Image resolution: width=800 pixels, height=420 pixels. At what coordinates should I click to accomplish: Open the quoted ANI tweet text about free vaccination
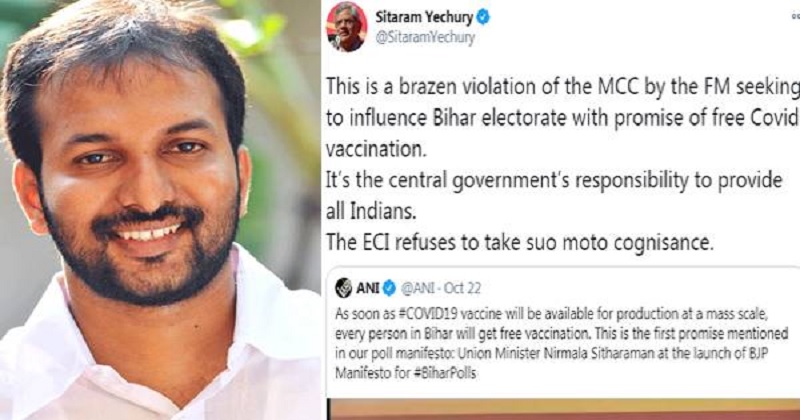coord(561,343)
